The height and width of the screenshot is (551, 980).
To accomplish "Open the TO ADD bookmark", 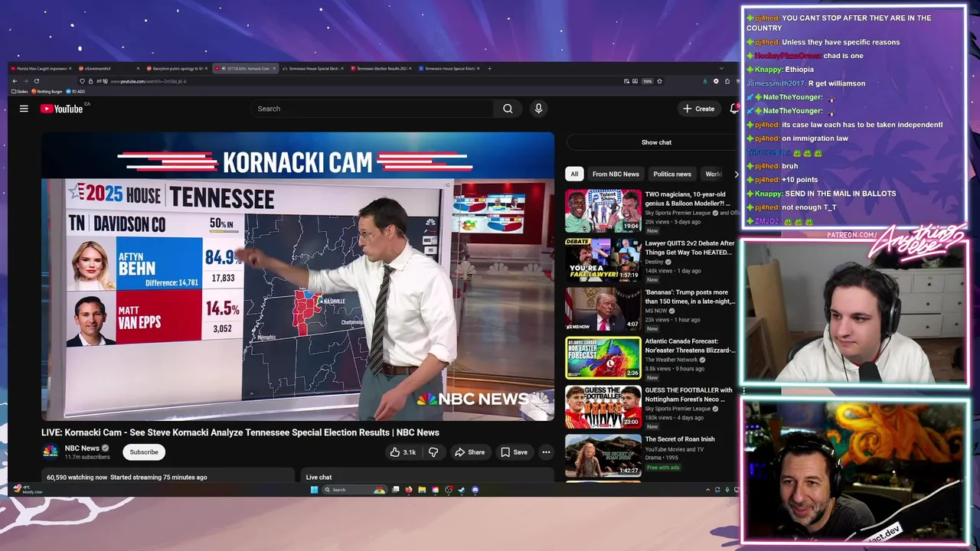I will pos(76,91).
